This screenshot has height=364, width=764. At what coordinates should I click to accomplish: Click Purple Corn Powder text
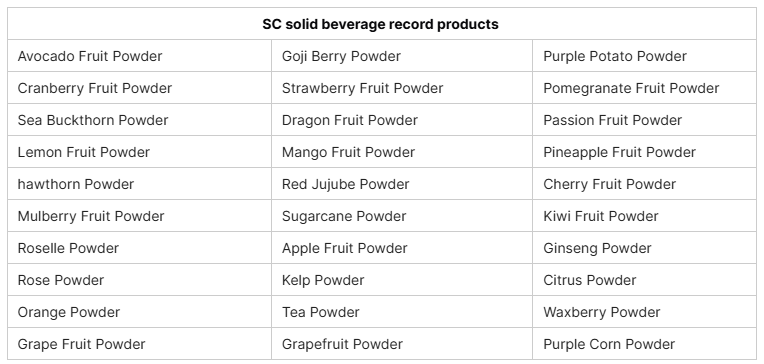point(609,344)
